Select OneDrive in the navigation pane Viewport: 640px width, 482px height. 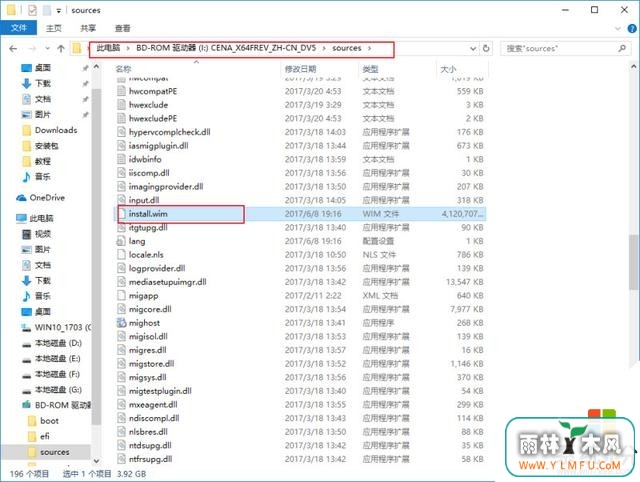click(47, 198)
